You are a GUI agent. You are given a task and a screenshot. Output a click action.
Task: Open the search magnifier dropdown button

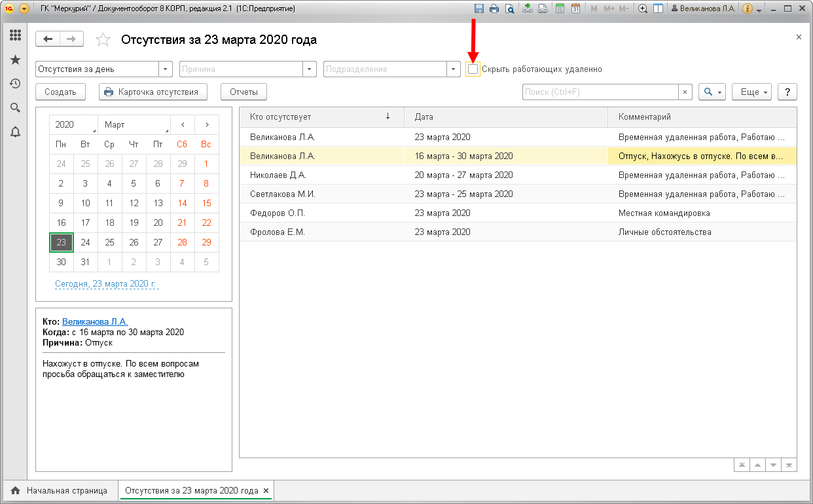pos(712,92)
